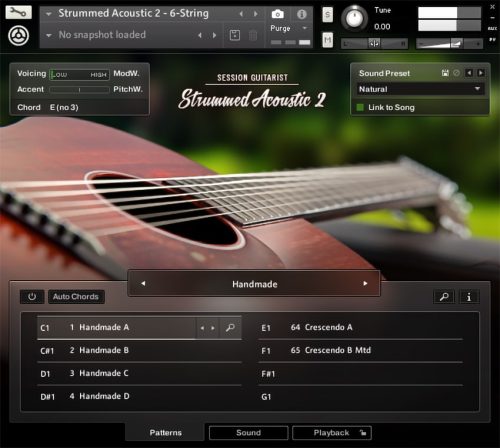Click the ModW. voicing assignment
500x448 pixels.
[x=126, y=73]
